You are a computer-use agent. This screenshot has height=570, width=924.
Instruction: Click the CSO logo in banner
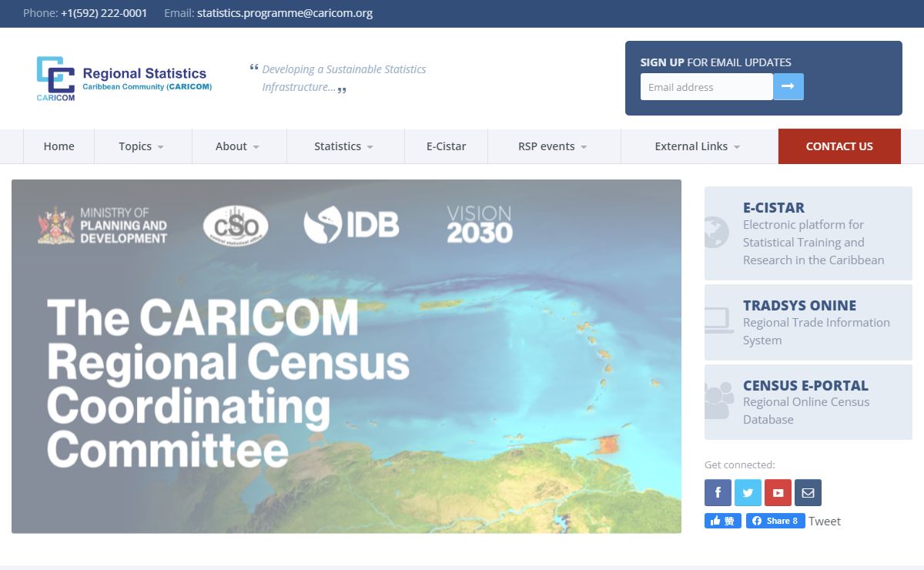pyautogui.click(x=236, y=225)
